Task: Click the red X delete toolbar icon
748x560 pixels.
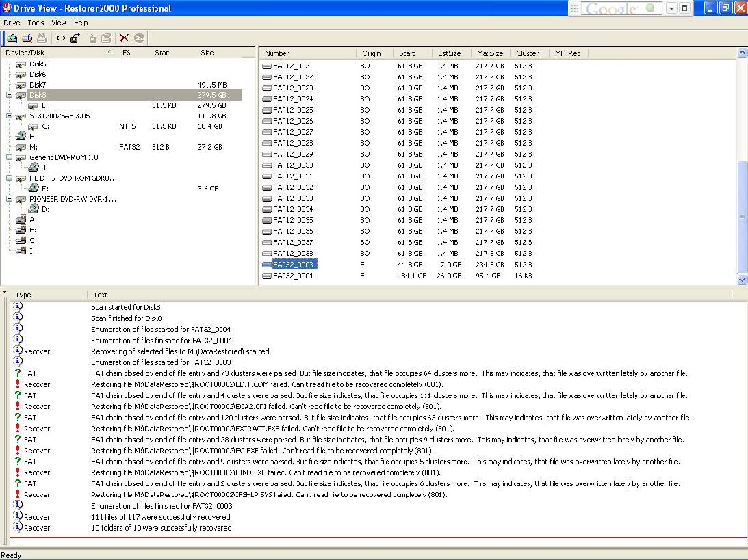Action: tap(124, 38)
